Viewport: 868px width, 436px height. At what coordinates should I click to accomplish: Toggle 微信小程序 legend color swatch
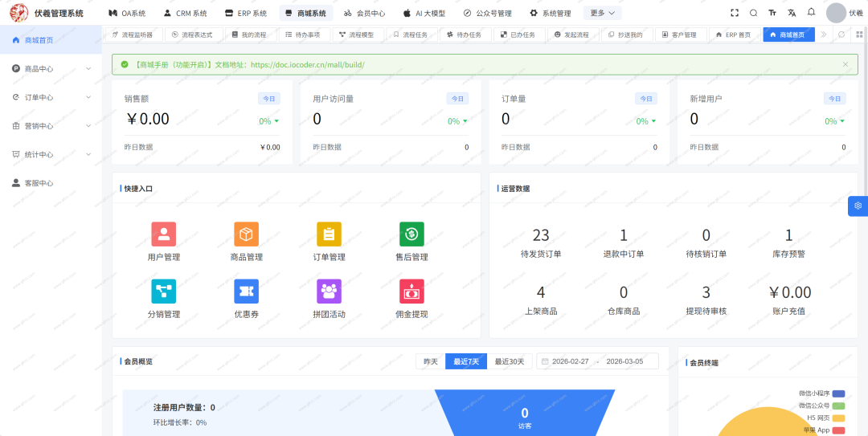(838, 394)
